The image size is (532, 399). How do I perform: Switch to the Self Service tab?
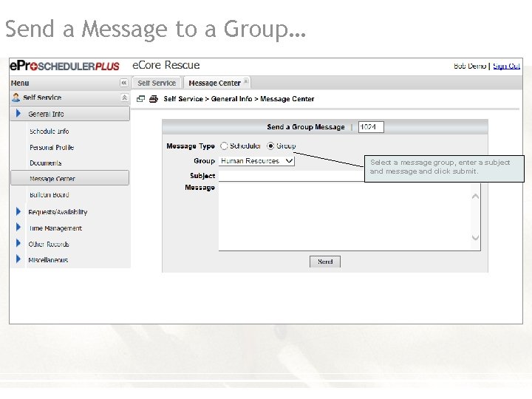tap(157, 83)
